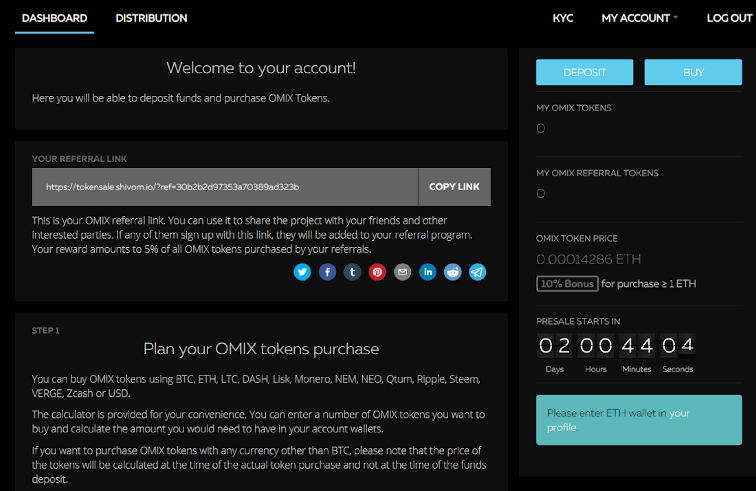The image size is (756, 491).
Task: Share referral link via email icon
Action: [x=403, y=272]
